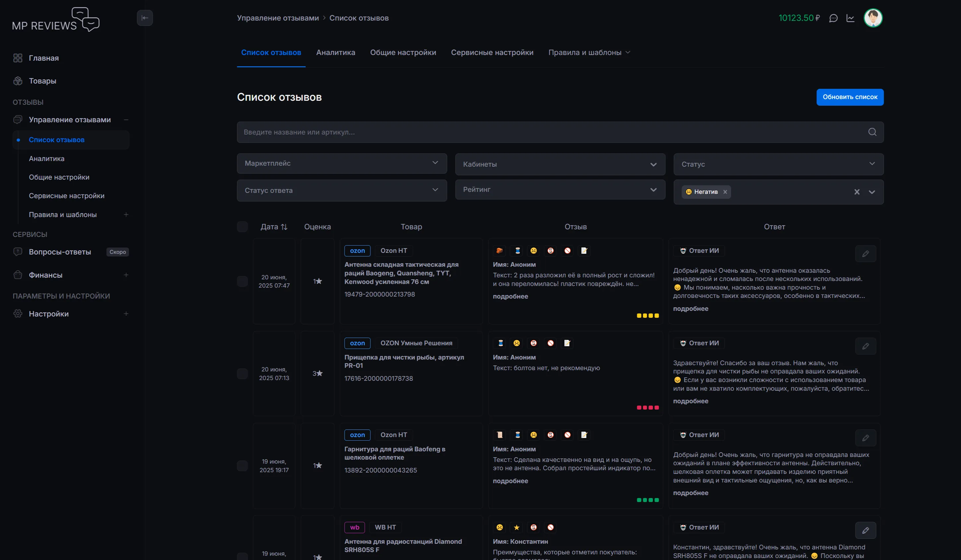
Task: Check the row for the Прищепка review
Action: click(243, 373)
